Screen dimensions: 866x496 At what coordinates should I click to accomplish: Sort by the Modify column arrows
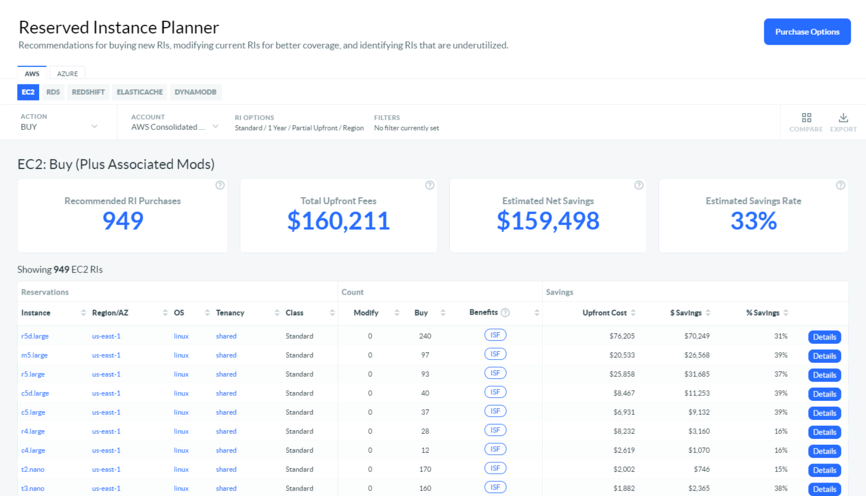click(x=397, y=313)
